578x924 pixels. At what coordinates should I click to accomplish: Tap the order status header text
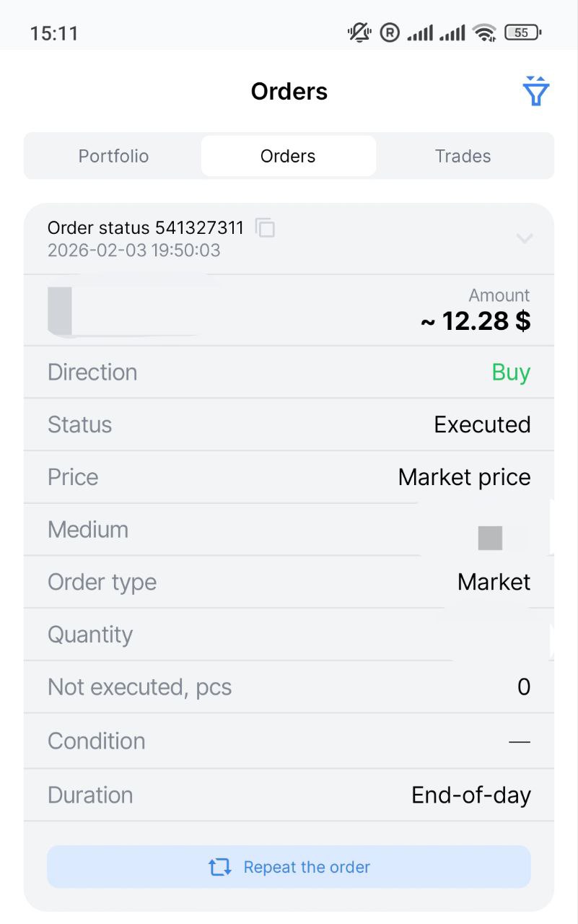tap(145, 228)
